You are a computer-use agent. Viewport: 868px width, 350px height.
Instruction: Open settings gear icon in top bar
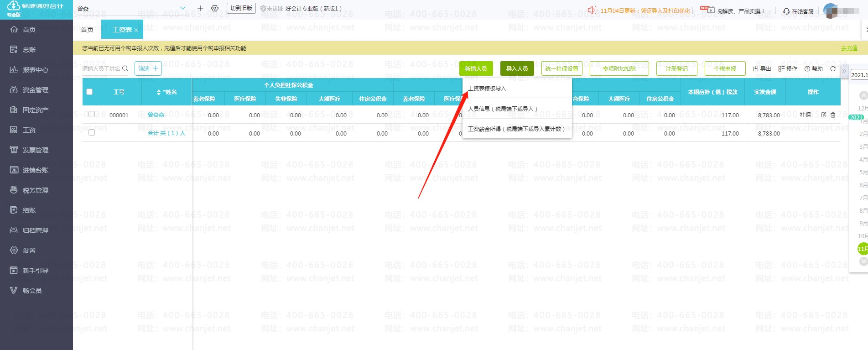coord(215,9)
